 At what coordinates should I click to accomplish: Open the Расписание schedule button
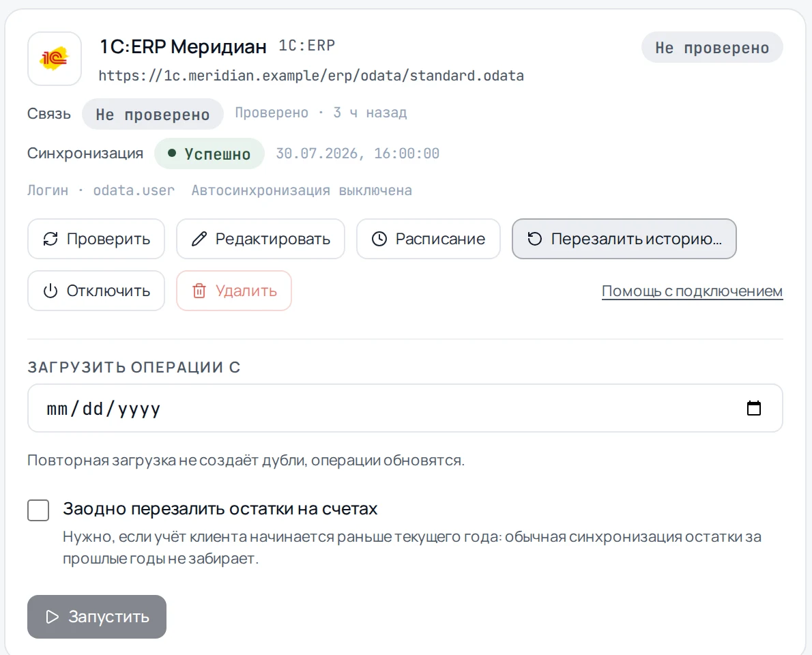pos(429,239)
